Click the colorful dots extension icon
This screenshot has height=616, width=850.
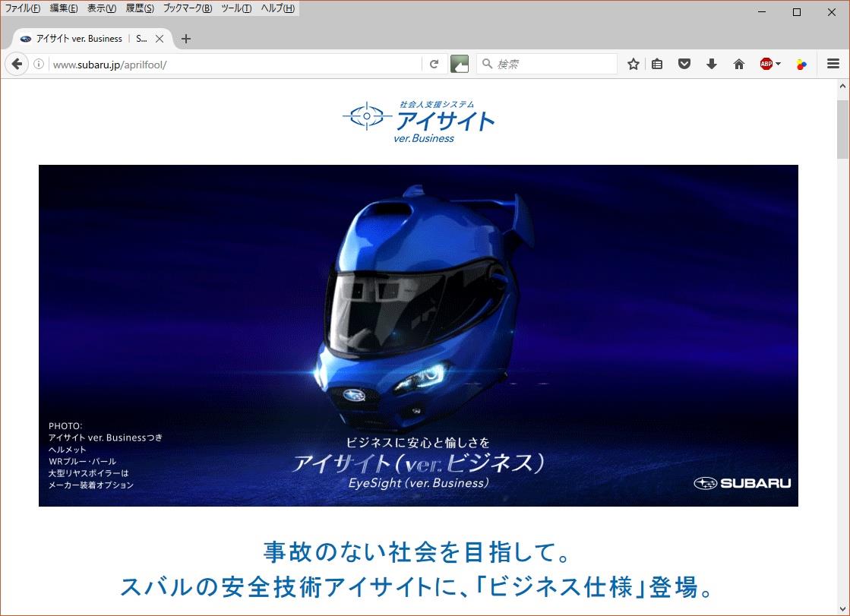point(801,65)
